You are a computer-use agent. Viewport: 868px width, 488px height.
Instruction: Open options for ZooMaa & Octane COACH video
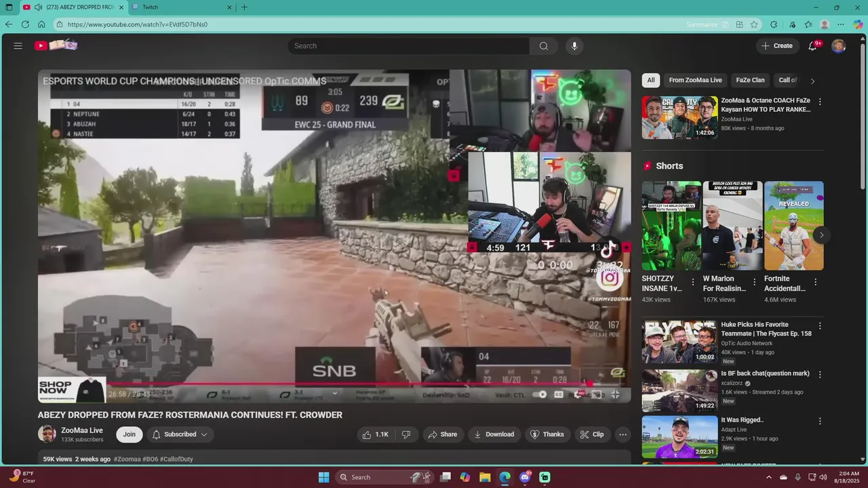819,102
